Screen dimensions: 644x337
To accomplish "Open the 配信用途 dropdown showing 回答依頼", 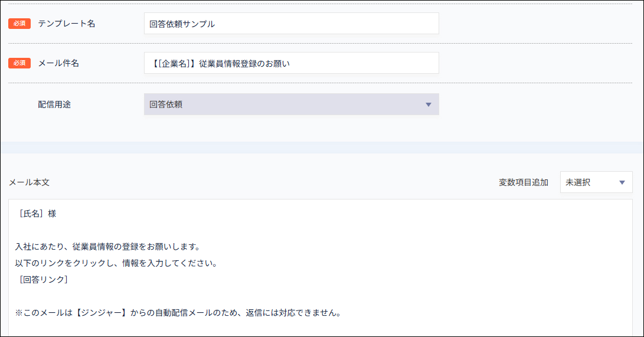I will click(x=291, y=104).
